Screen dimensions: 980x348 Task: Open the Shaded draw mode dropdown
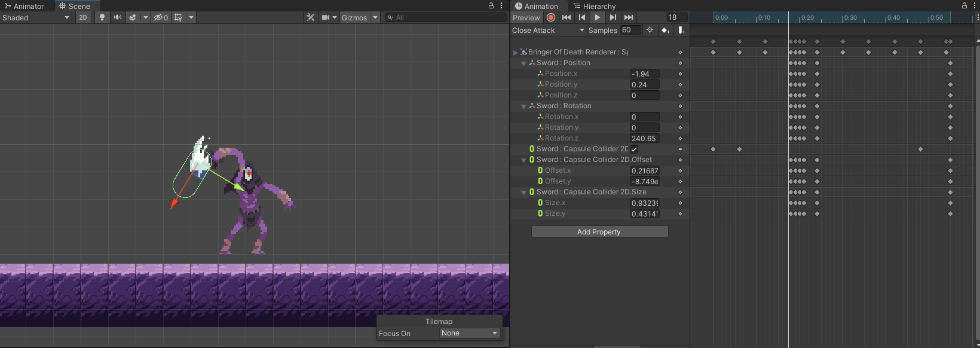(x=36, y=17)
